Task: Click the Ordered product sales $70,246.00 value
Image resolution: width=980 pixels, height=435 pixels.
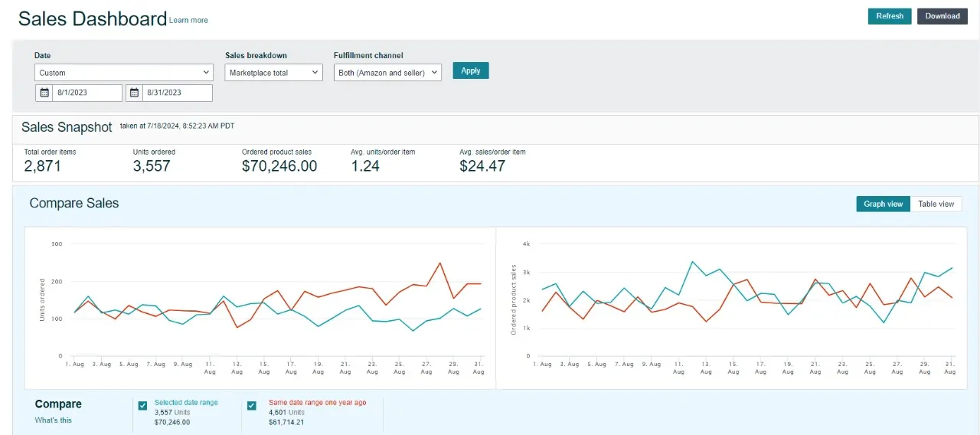Action: (x=279, y=166)
